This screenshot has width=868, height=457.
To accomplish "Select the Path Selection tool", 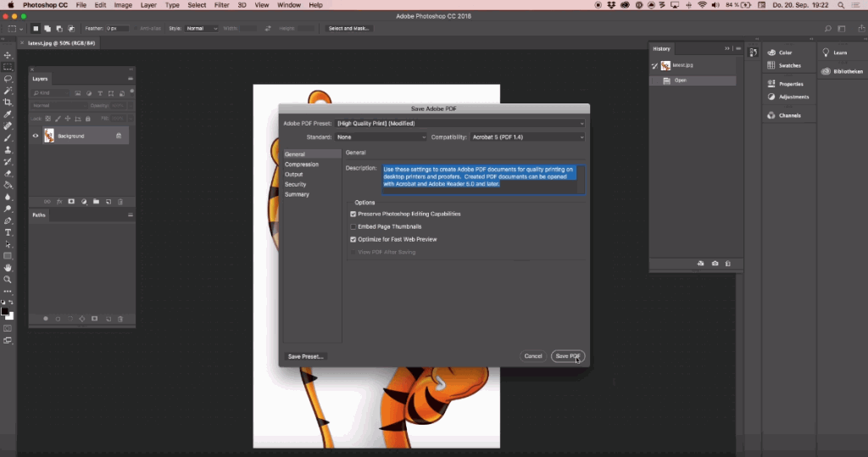I will click(8, 244).
